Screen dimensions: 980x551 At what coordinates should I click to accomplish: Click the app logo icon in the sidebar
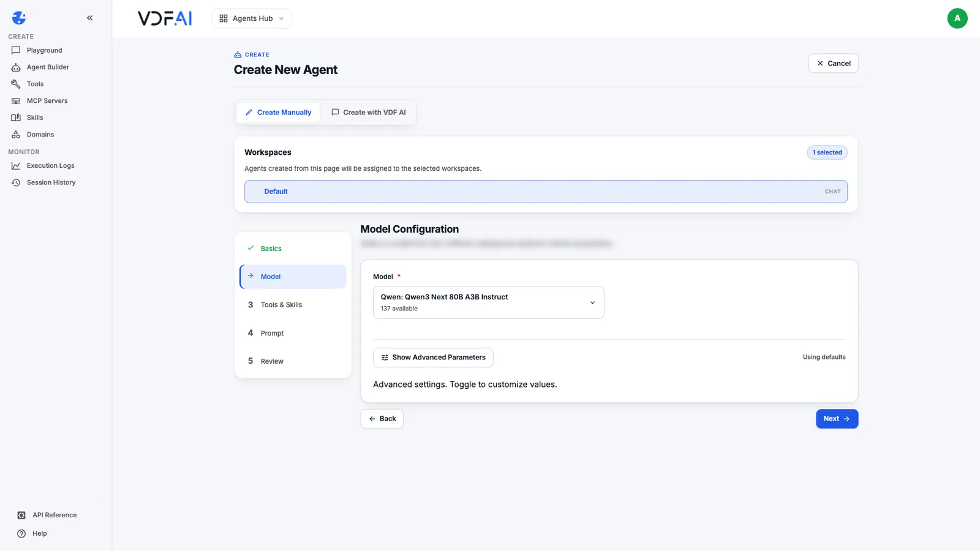[19, 18]
